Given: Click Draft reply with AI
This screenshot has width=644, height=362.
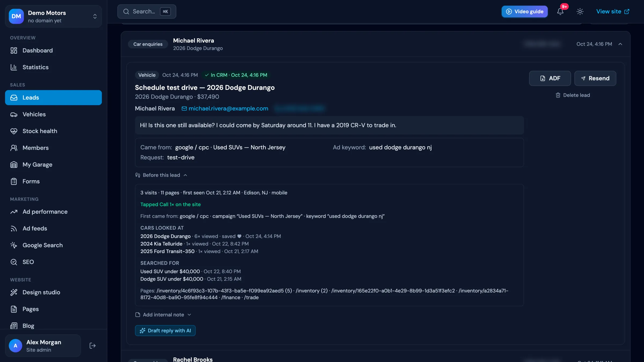Looking at the screenshot, I should point(165,331).
